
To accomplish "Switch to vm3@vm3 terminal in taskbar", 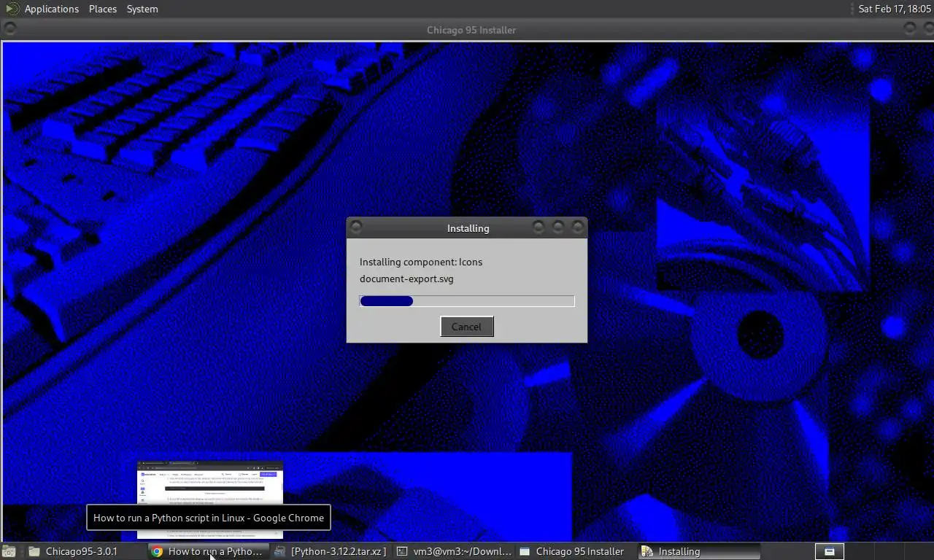I will click(x=454, y=551).
